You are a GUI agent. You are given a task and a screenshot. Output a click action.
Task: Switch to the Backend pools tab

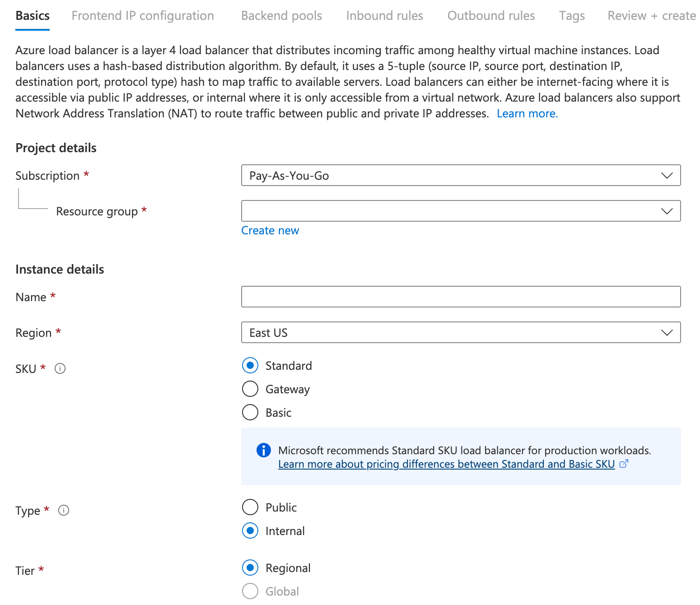click(281, 15)
